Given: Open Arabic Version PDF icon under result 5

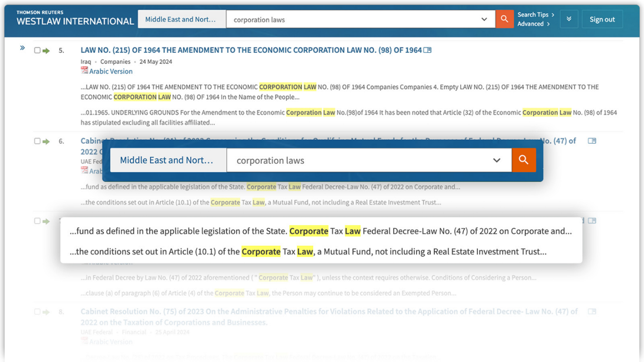Looking at the screenshot, I should pos(85,71).
